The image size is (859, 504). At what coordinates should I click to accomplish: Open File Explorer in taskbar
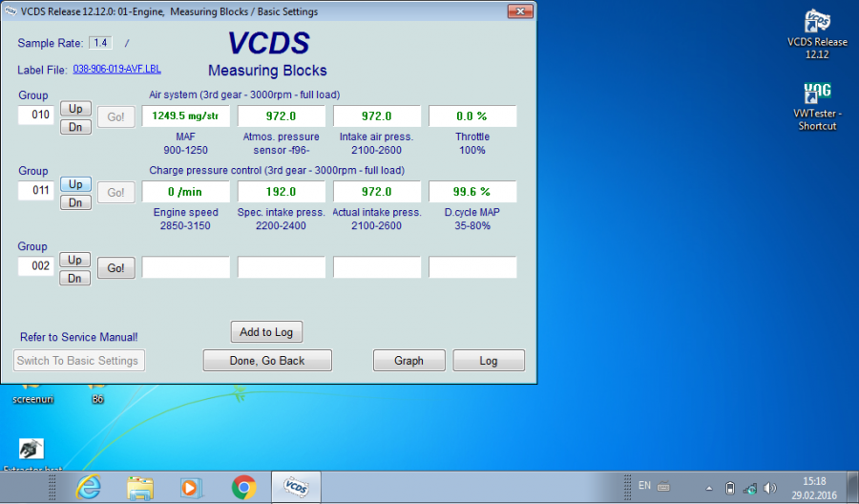(140, 488)
